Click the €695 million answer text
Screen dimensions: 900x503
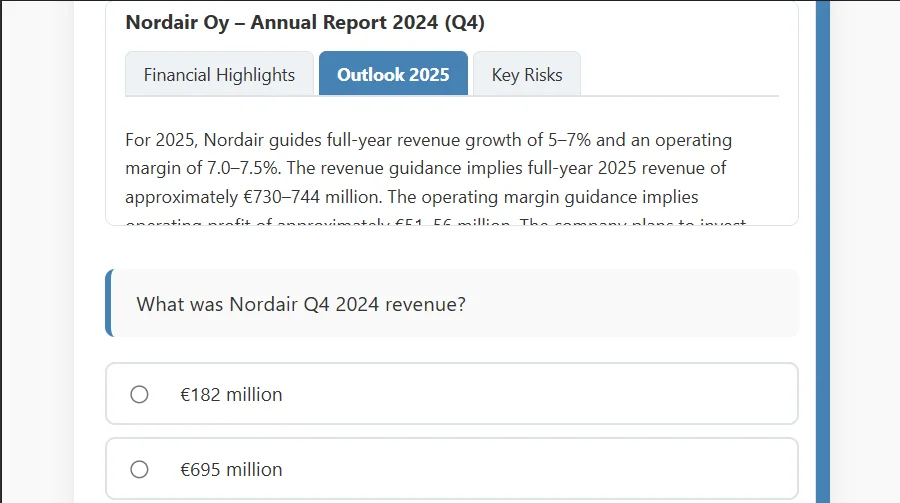click(x=231, y=470)
